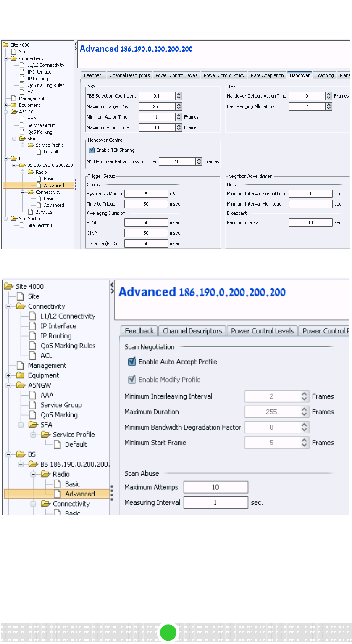Adjust Maximum Target BSs spinner arrows
The width and height of the screenshot is (352, 644).
(x=179, y=106)
